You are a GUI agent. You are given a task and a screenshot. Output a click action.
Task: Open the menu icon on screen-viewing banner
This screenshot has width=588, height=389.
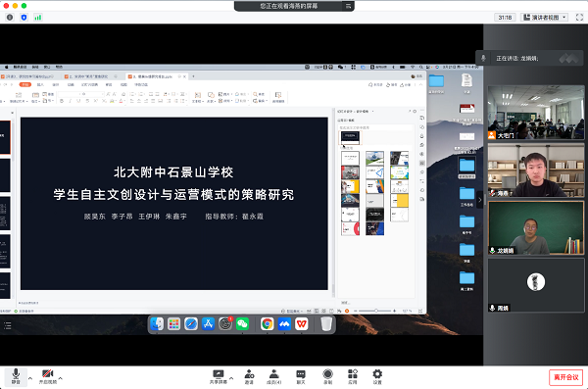coord(348,6)
